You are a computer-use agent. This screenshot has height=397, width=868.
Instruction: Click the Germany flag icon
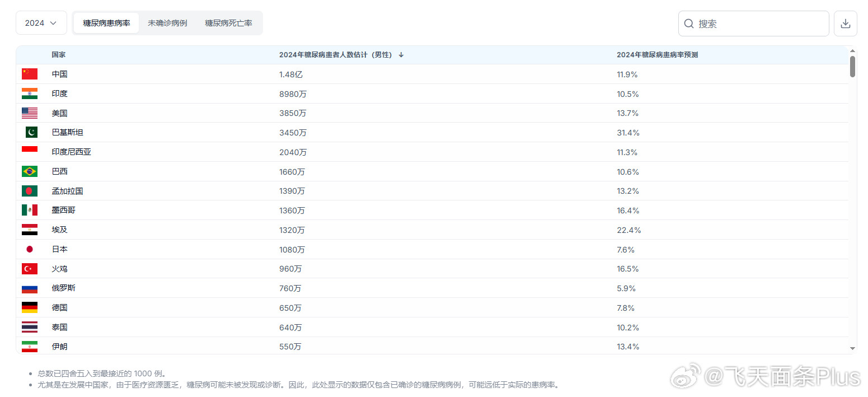[30, 307]
